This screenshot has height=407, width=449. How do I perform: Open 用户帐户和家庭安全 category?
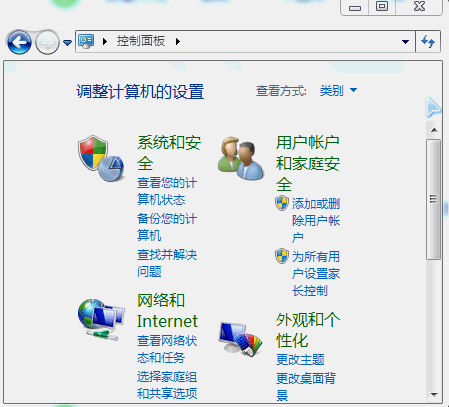tap(308, 163)
